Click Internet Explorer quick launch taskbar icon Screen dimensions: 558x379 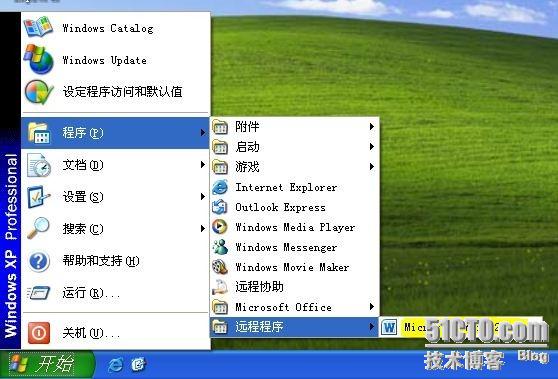click(x=115, y=364)
